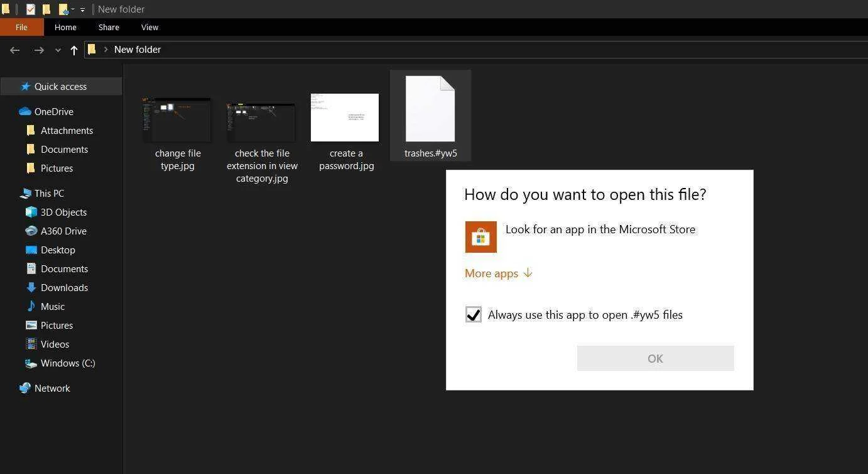Click the This PC Pictures icon

(x=31, y=325)
